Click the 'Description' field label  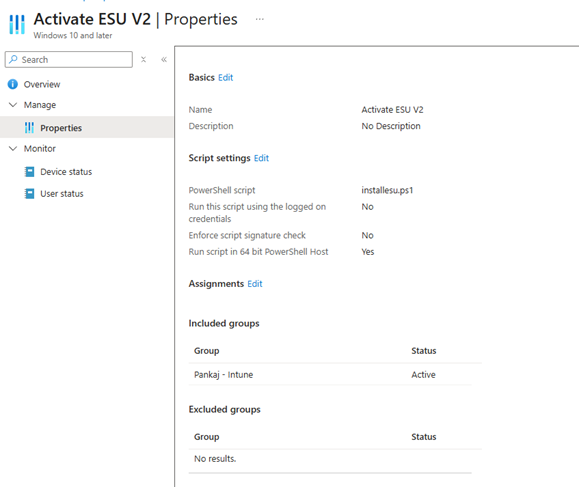(211, 126)
